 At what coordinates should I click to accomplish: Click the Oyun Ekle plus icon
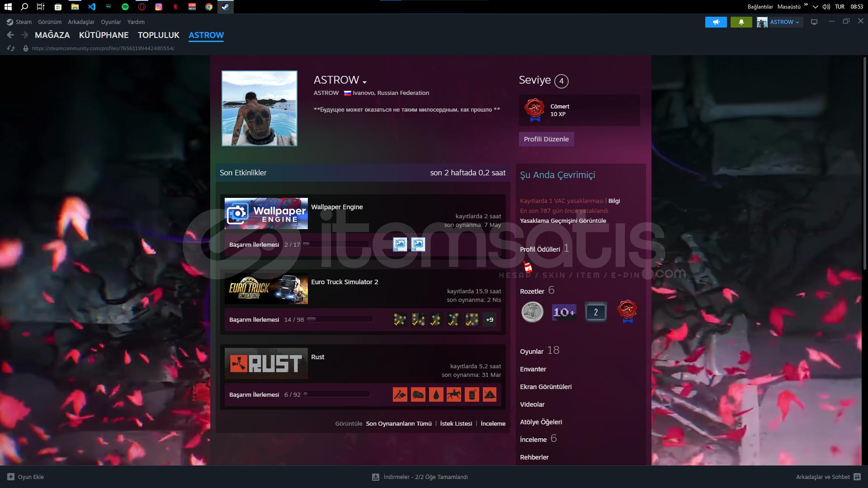(x=11, y=477)
